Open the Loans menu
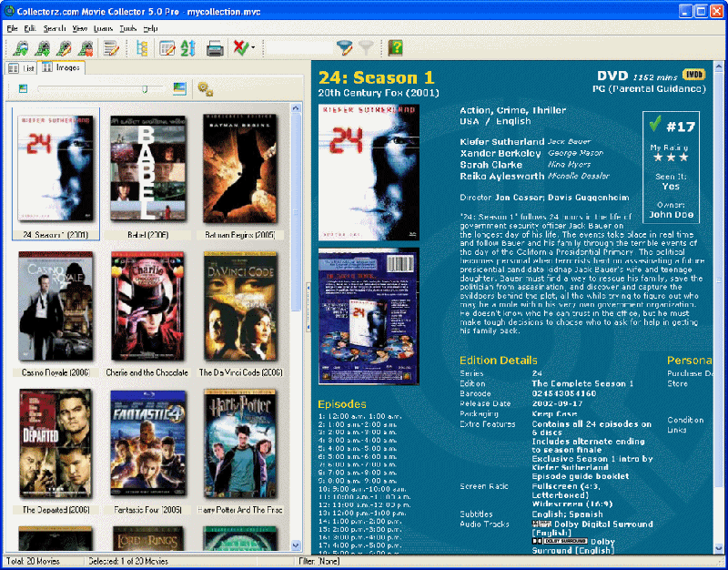 click(103, 28)
